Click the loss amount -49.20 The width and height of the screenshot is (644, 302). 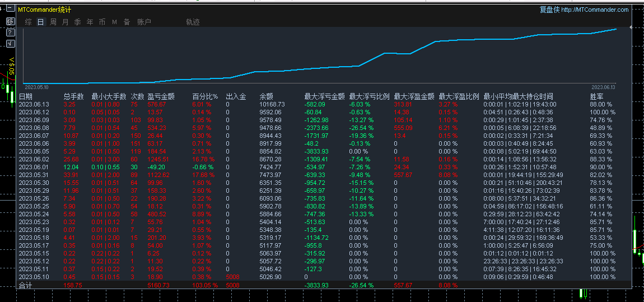(156, 167)
